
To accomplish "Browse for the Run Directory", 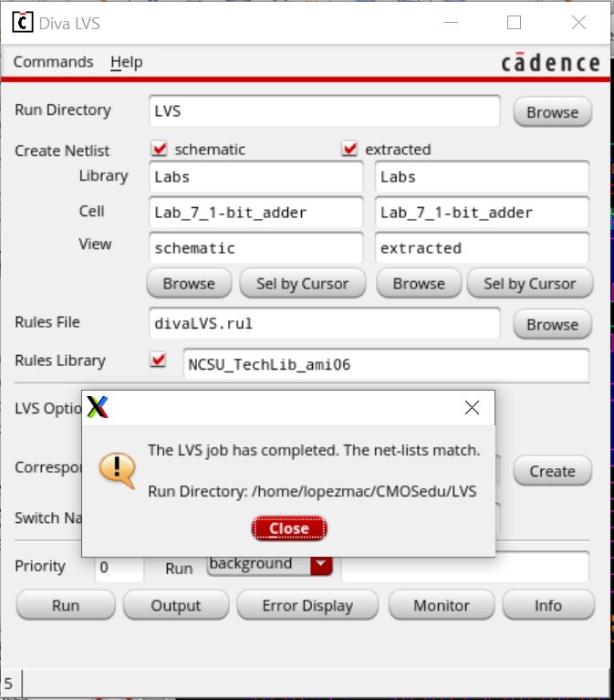I will (553, 112).
